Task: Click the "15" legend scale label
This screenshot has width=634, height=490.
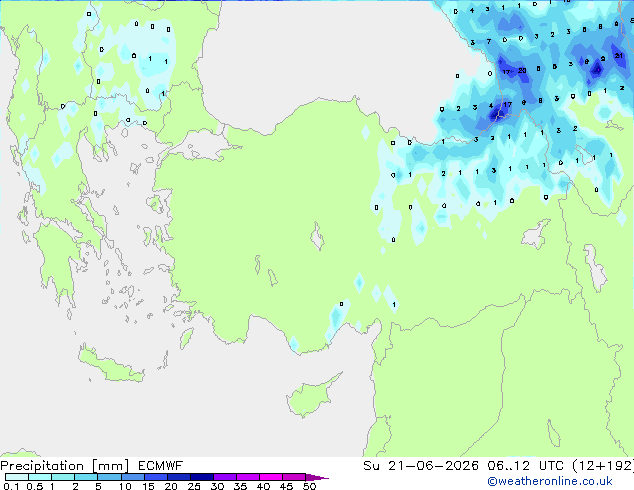Action: 148,486
